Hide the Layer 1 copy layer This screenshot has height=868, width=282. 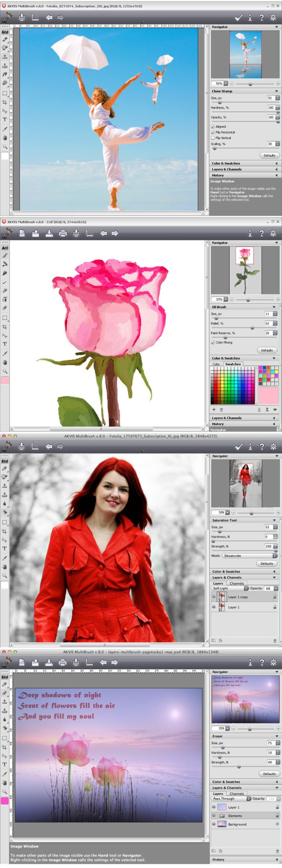click(214, 597)
